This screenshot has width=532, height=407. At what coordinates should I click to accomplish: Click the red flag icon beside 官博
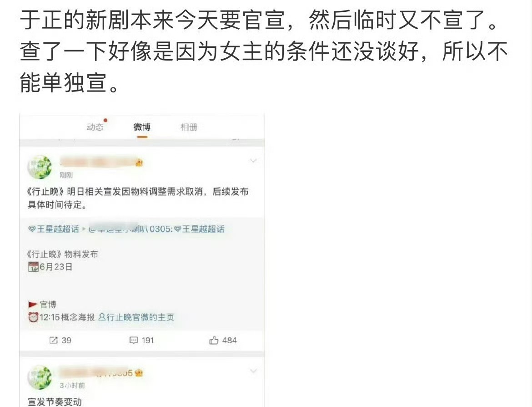(x=33, y=305)
